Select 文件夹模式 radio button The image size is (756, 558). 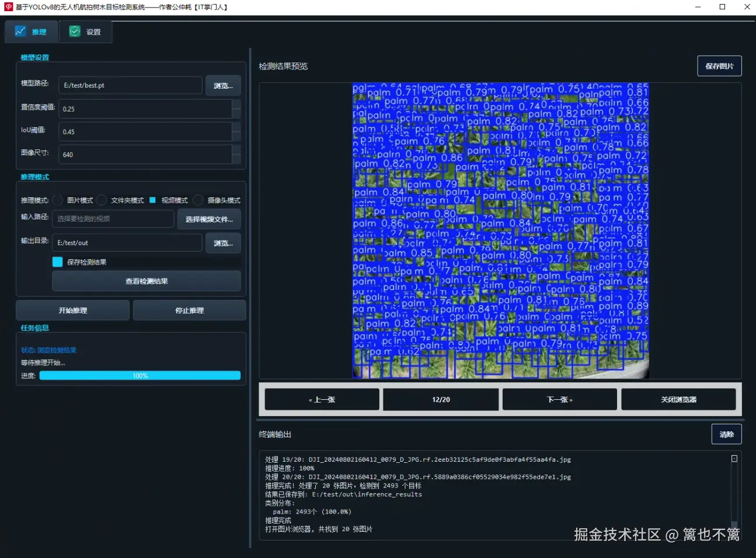[102, 200]
